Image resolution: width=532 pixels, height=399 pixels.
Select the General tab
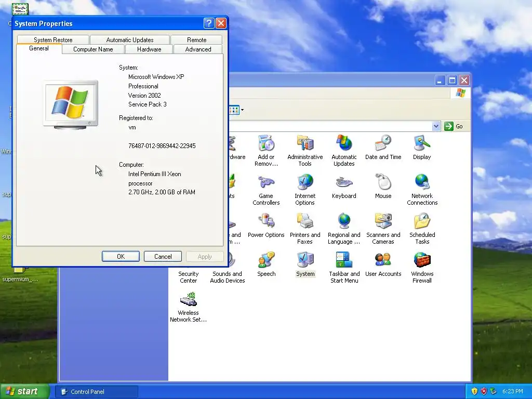39,48
